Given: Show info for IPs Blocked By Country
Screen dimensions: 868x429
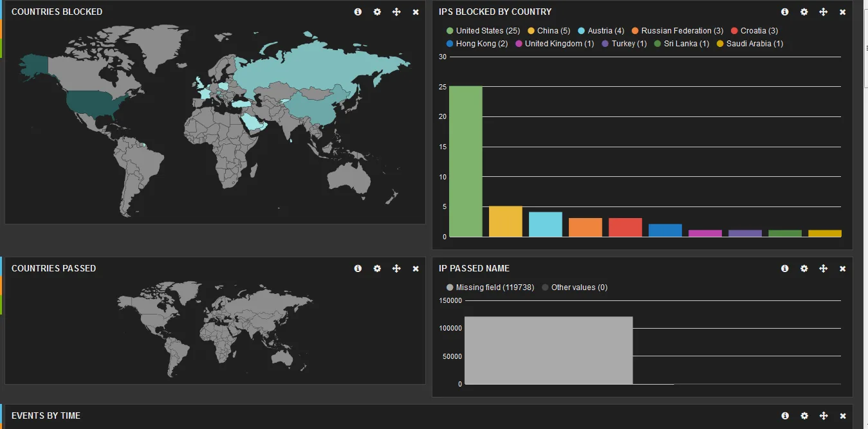Looking at the screenshot, I should (785, 12).
